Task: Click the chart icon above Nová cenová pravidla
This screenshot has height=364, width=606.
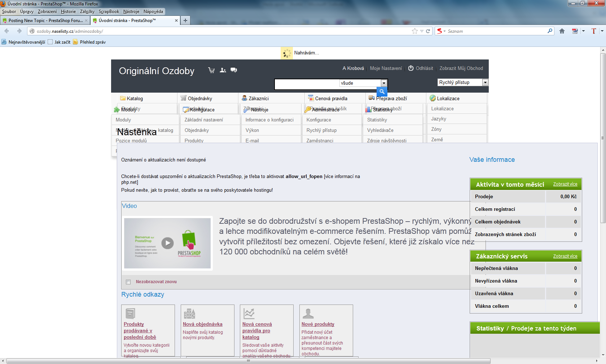Action: 249,314
